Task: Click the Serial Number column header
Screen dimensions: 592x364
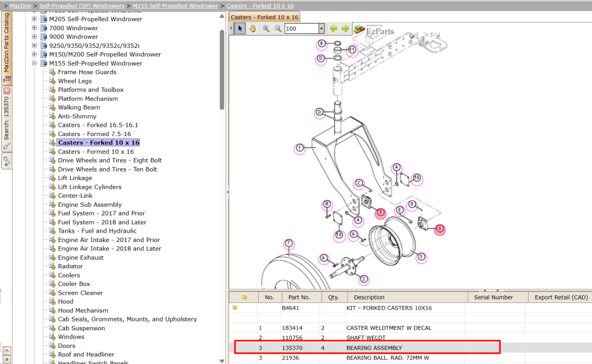Action: click(x=498, y=297)
